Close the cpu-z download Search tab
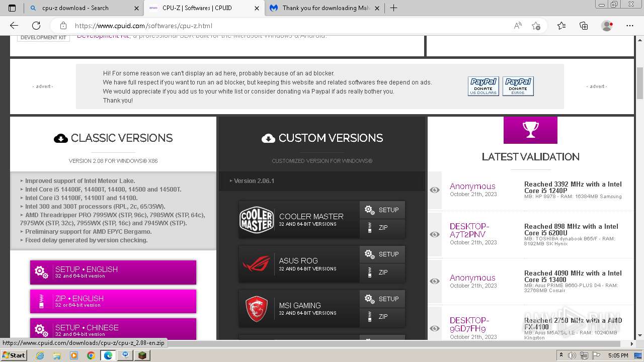 click(x=137, y=8)
